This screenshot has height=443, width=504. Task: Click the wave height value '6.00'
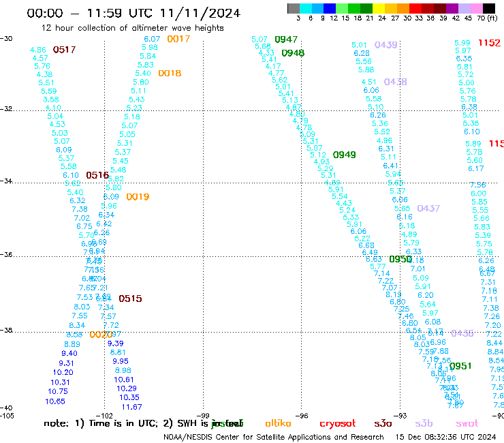(479, 194)
